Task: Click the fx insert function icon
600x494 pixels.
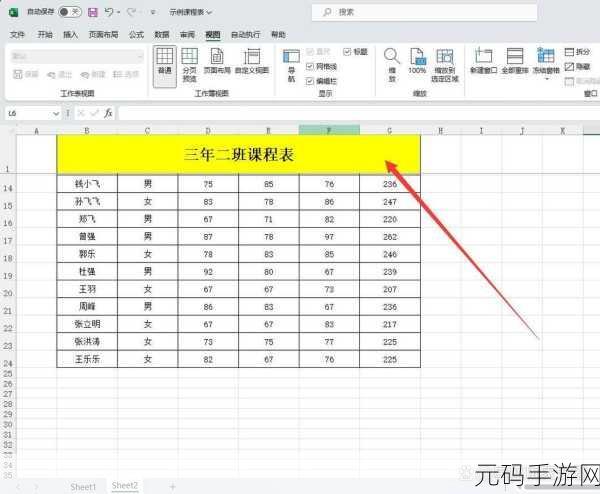Action: tap(108, 113)
